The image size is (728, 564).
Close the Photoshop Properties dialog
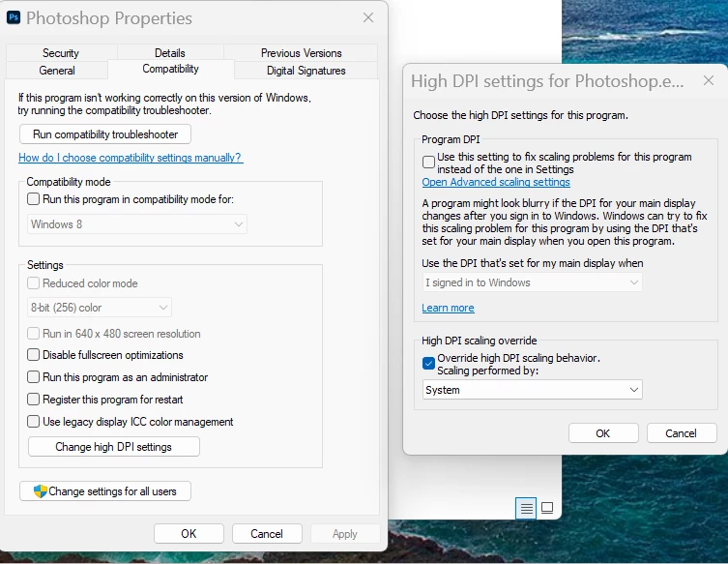[x=368, y=17]
